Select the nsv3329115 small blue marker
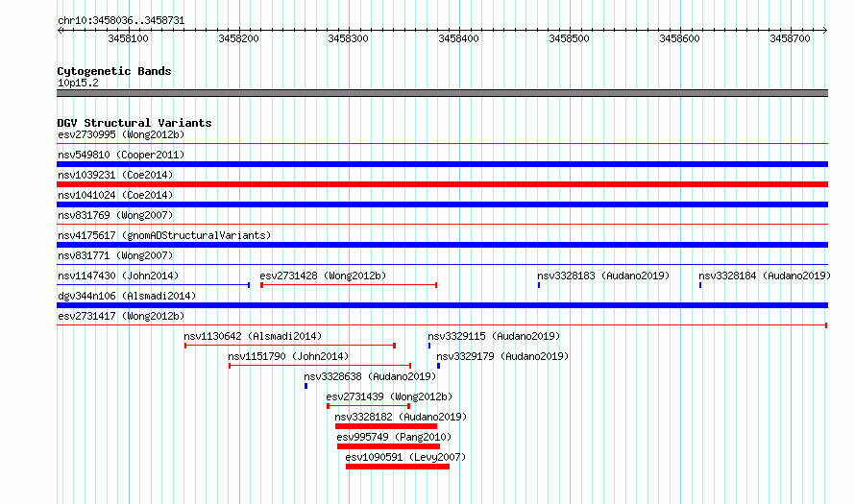Image resolution: width=855 pixels, height=504 pixels. [429, 346]
